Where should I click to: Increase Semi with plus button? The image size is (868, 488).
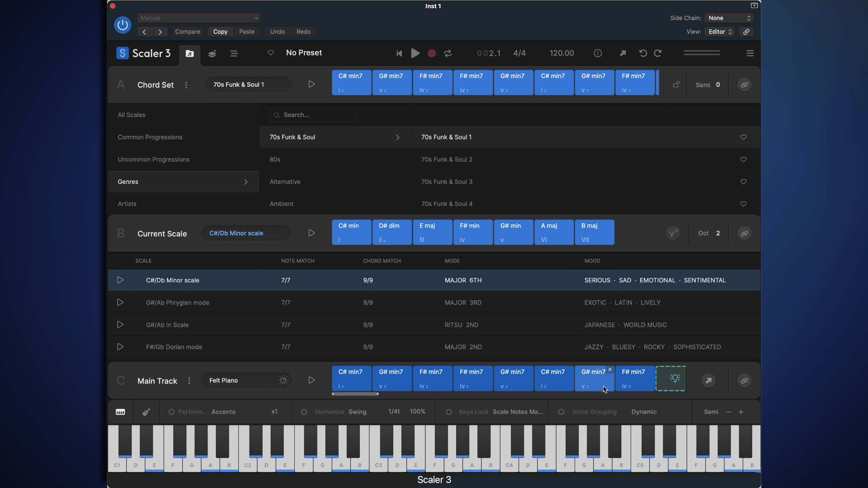[x=741, y=412]
